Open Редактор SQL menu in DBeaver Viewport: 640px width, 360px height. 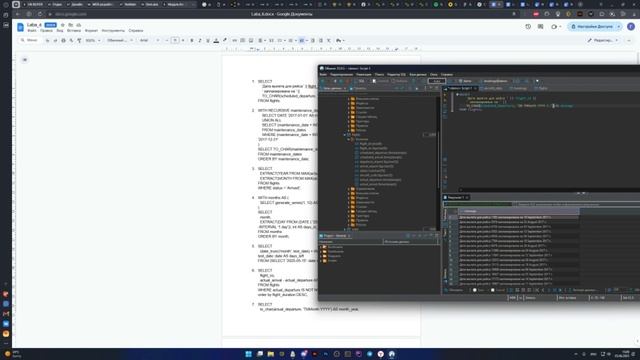tap(396, 75)
